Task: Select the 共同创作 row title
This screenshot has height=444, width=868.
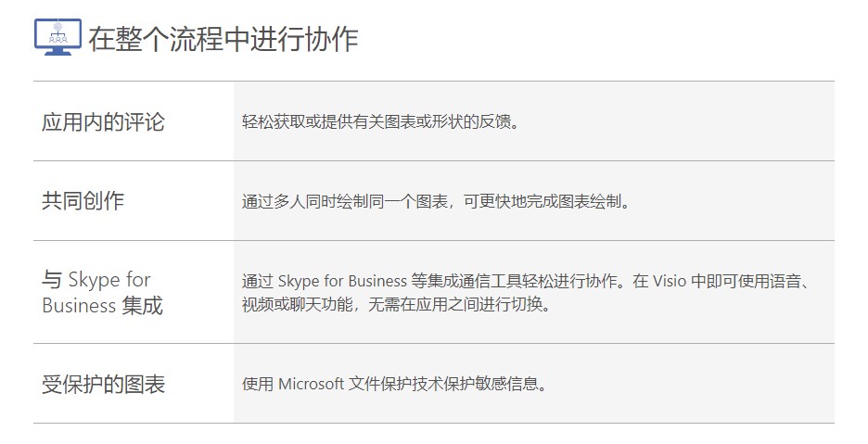Action: click(x=83, y=200)
